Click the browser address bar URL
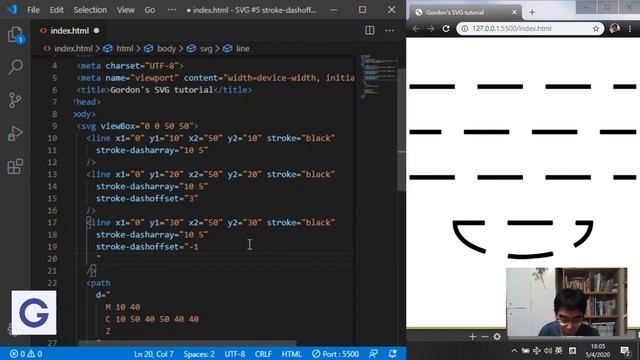The width and height of the screenshot is (640, 360). click(x=512, y=29)
